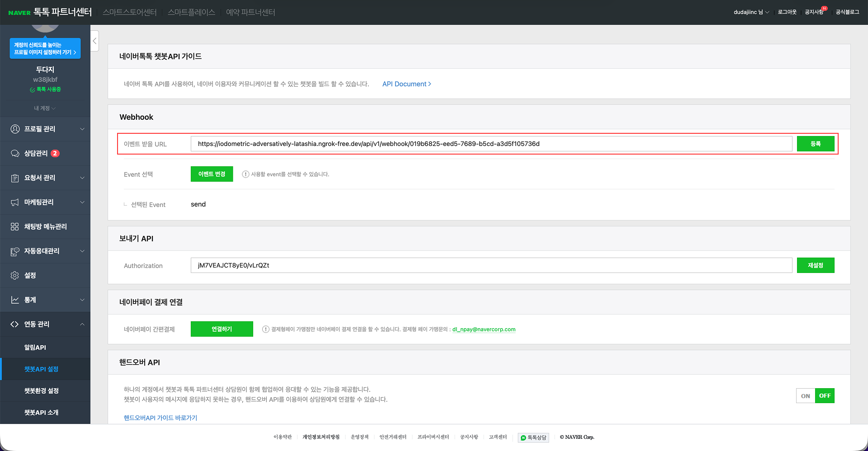868x451 pixels.
Task: Open the 채팅방 메뉴관리 grid icon
Action: [14, 226]
